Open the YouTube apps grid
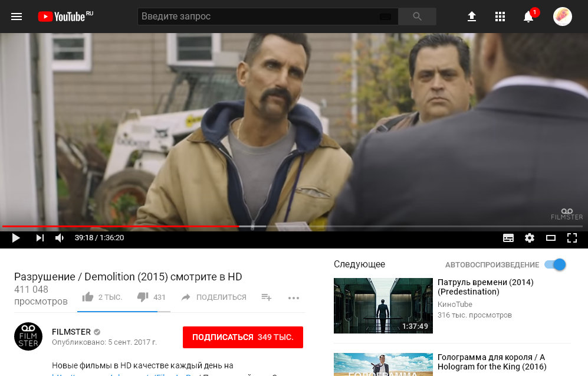588x376 pixels. pyautogui.click(x=500, y=17)
